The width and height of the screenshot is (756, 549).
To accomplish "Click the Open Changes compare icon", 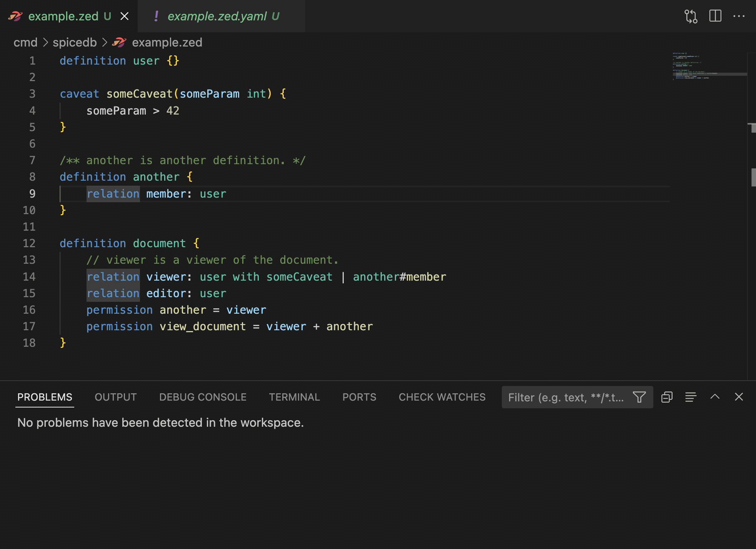I will [x=691, y=16].
